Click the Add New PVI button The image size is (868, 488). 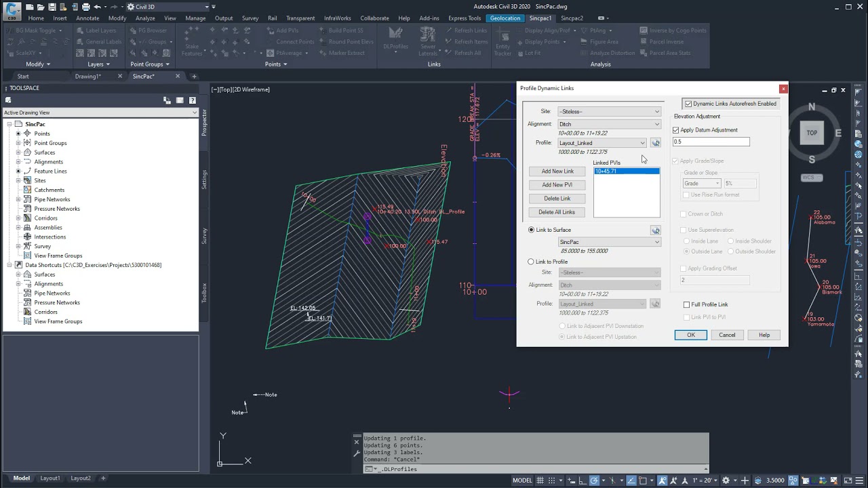[557, 185]
